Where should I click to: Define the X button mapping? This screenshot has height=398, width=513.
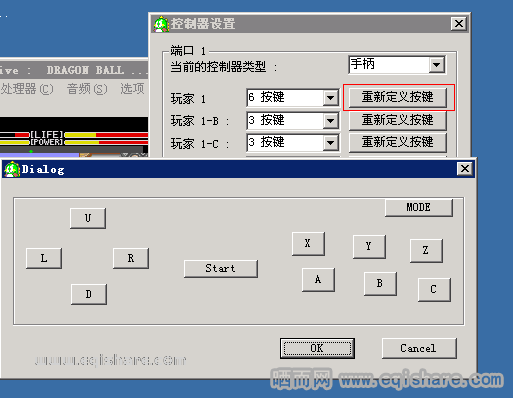pos(308,244)
